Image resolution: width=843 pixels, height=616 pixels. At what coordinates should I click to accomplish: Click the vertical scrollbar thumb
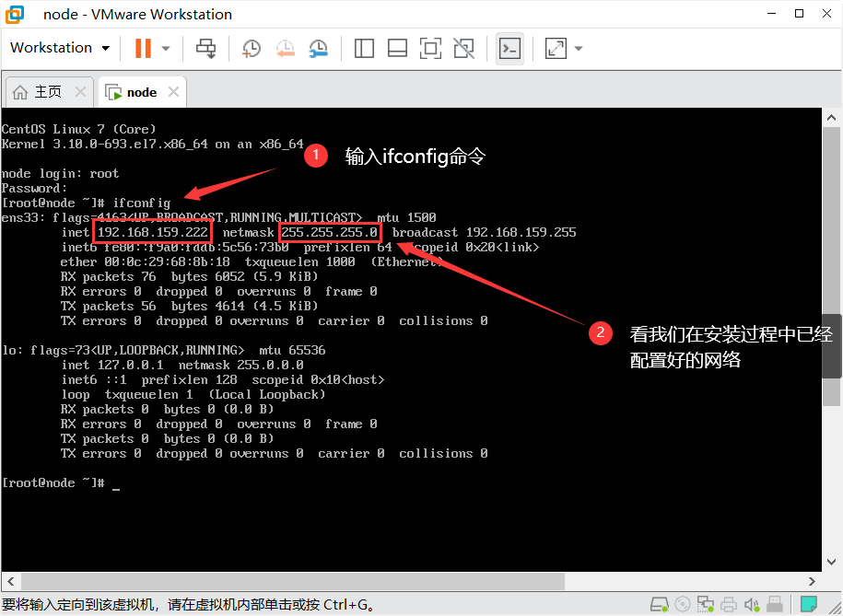point(832,266)
